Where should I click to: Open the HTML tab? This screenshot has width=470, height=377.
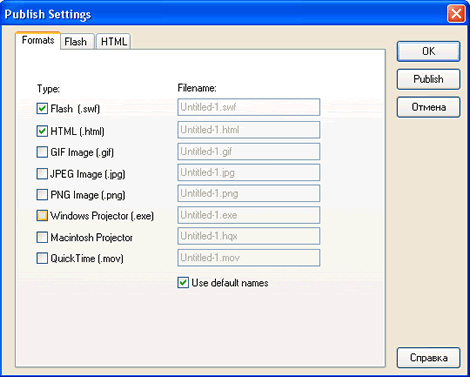coord(113,42)
